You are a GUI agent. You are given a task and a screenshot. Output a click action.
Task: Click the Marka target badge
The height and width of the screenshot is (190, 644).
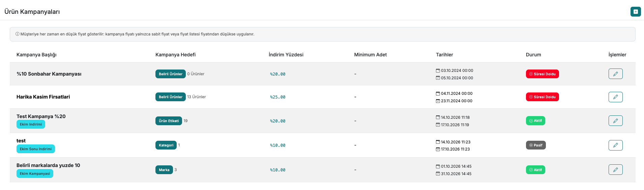coord(164,170)
